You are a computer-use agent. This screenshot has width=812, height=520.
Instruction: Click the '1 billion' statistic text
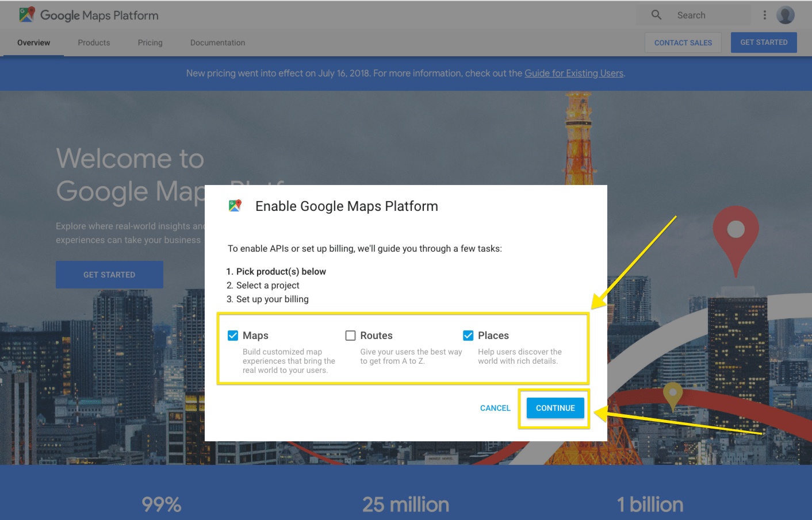650,504
